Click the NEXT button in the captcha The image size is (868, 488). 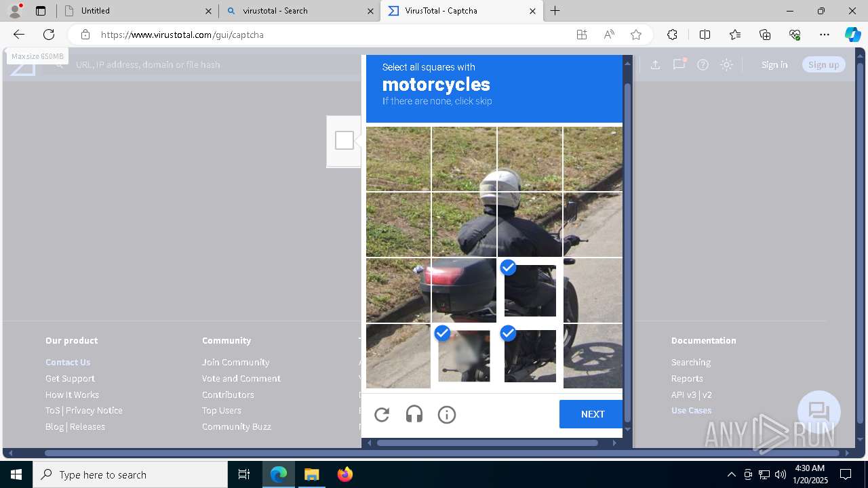click(592, 414)
